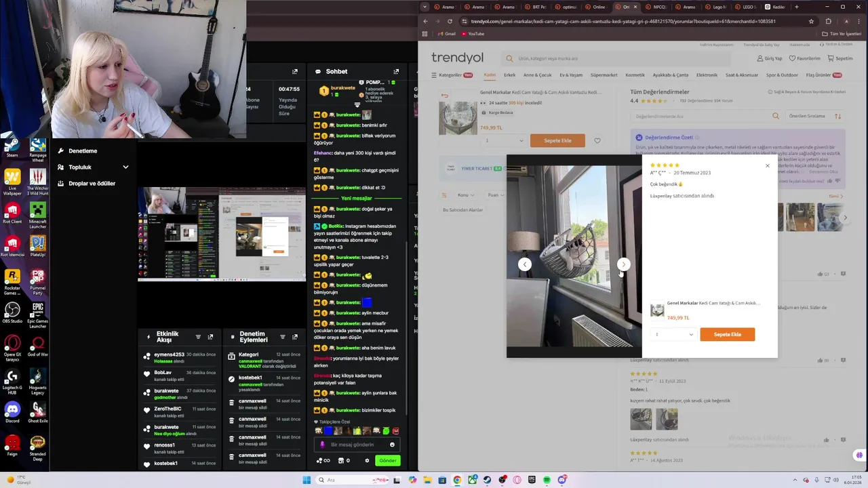868x488 pixels.
Task: Bookmark this page with star icon
Action: click(x=811, y=21)
